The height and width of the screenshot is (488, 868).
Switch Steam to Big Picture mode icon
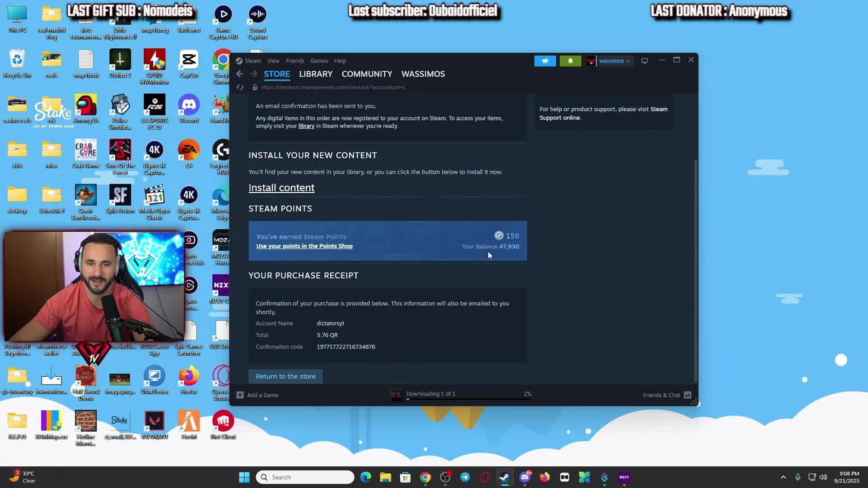click(644, 61)
